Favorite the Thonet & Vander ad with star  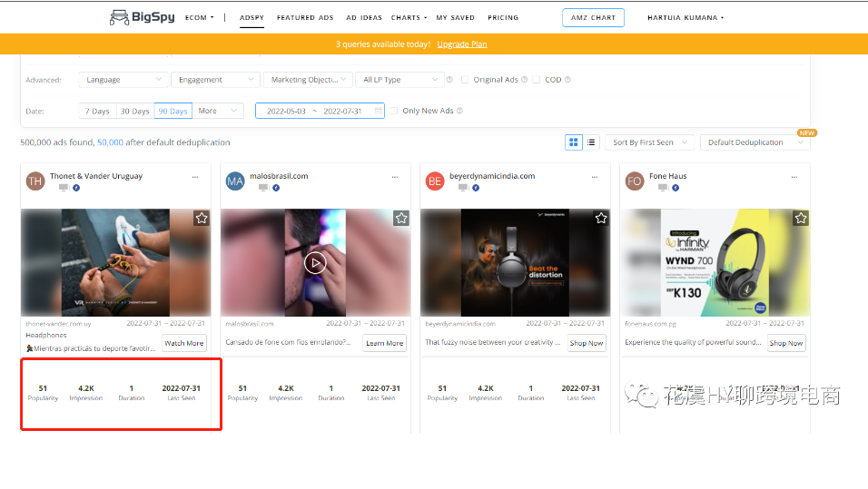pos(202,219)
